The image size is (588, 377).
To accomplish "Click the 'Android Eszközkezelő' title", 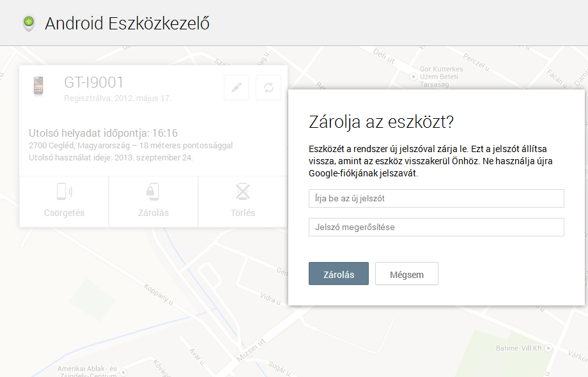I will tap(127, 23).
